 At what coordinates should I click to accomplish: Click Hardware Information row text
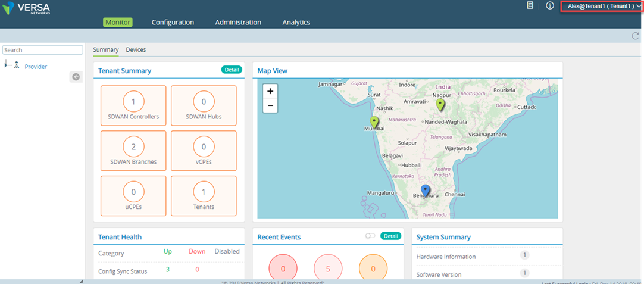(x=446, y=257)
